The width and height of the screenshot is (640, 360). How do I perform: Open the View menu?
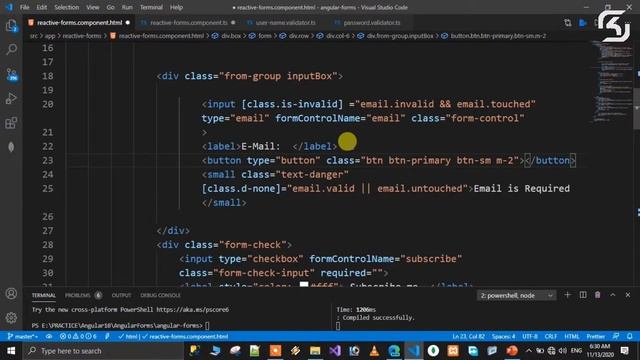pos(93,7)
